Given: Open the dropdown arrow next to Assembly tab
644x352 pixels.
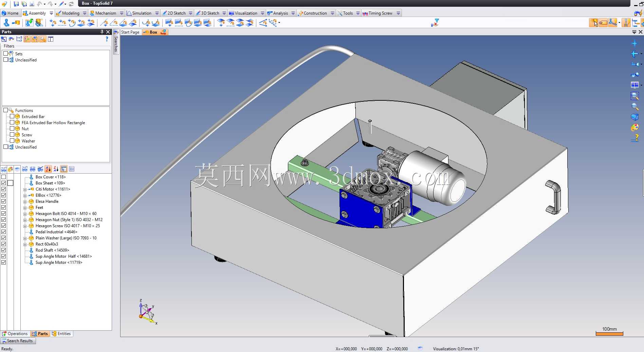Looking at the screenshot, I should click(x=51, y=13).
